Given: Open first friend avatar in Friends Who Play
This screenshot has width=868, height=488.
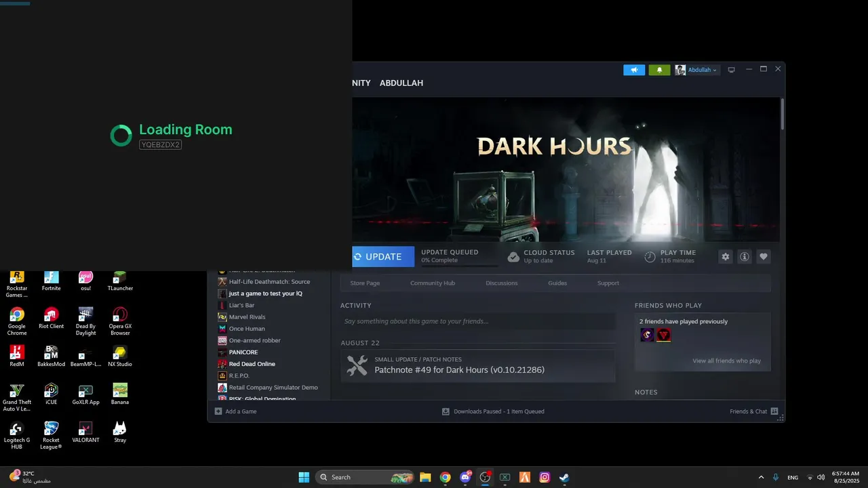Looking at the screenshot, I should tap(648, 335).
